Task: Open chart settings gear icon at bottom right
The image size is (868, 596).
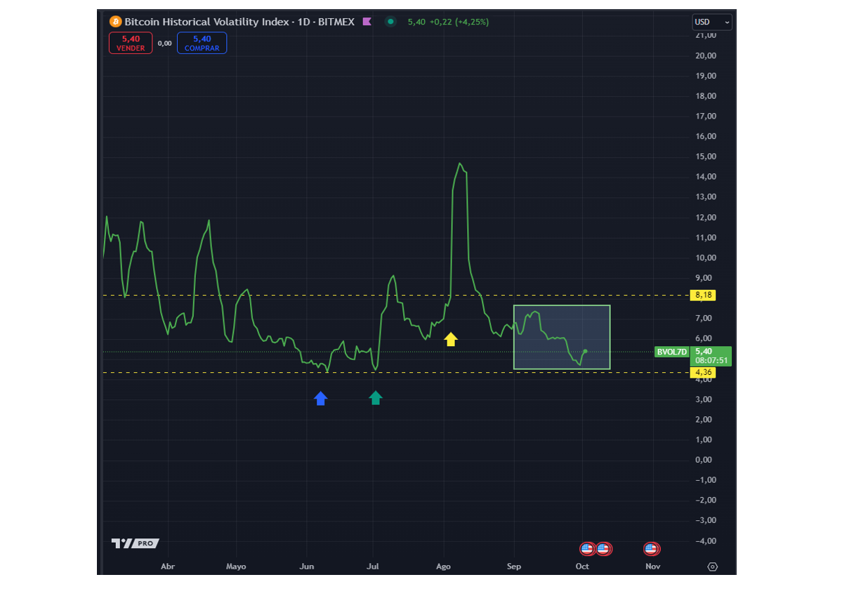Action: 712,567
